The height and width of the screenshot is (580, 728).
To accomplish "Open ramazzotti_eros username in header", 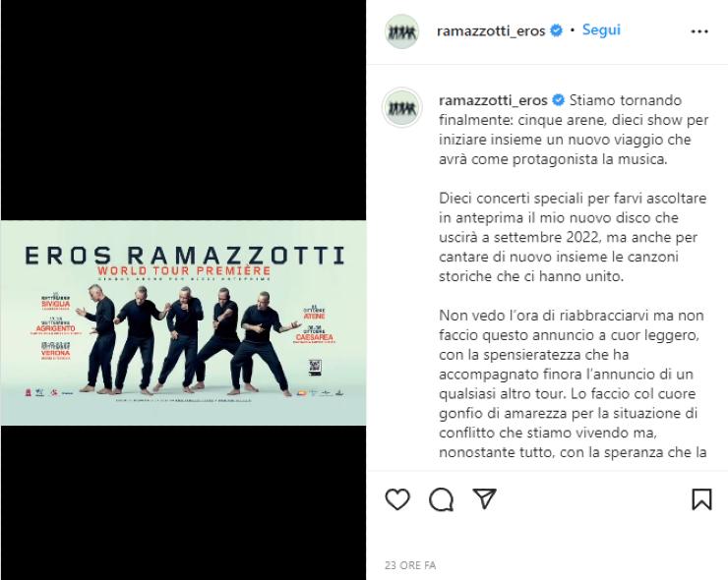I will point(491,31).
